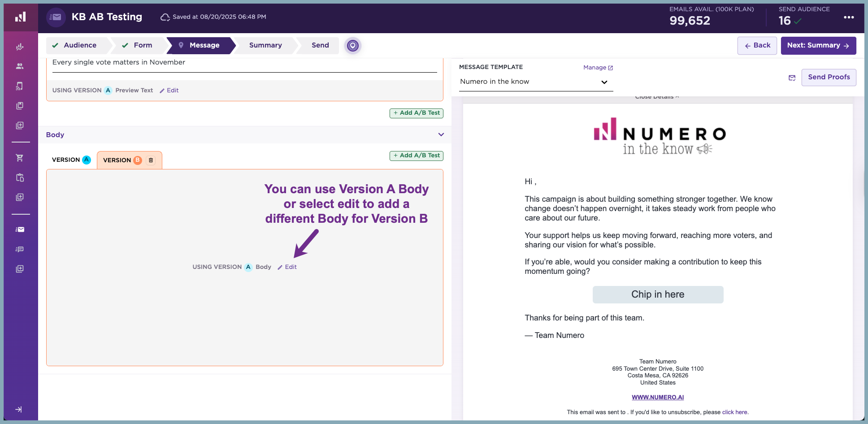Expand the sidebar with the arrow icon

point(19,409)
